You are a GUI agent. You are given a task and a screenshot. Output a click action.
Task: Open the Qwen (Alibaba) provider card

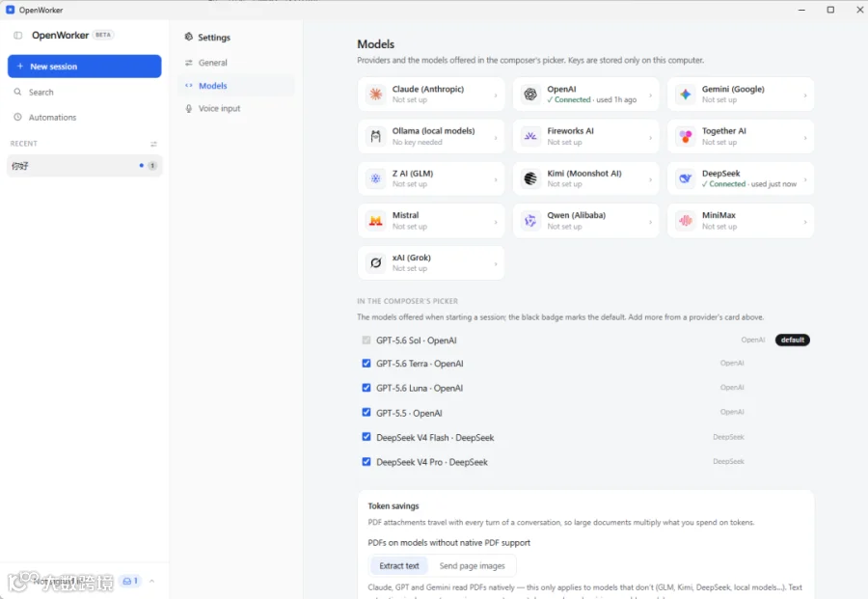pos(585,221)
